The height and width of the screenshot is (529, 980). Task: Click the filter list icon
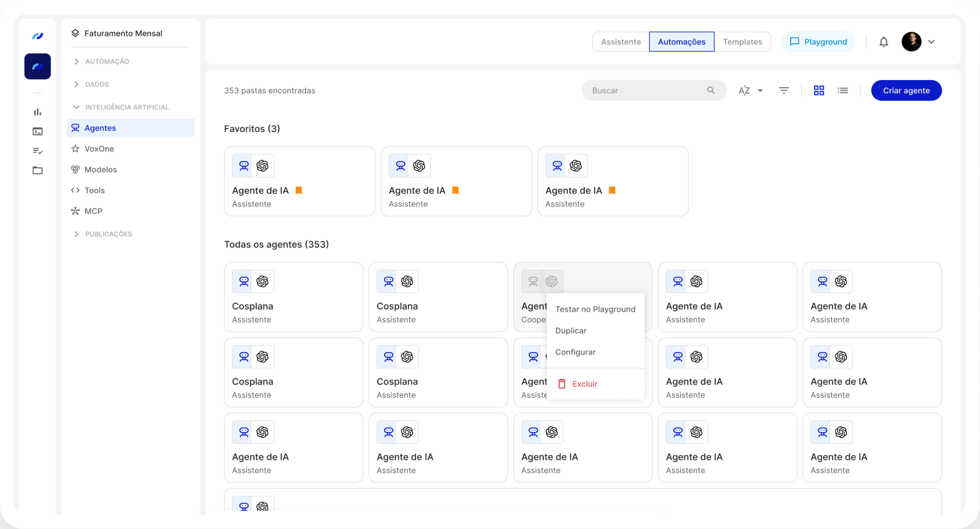(784, 90)
